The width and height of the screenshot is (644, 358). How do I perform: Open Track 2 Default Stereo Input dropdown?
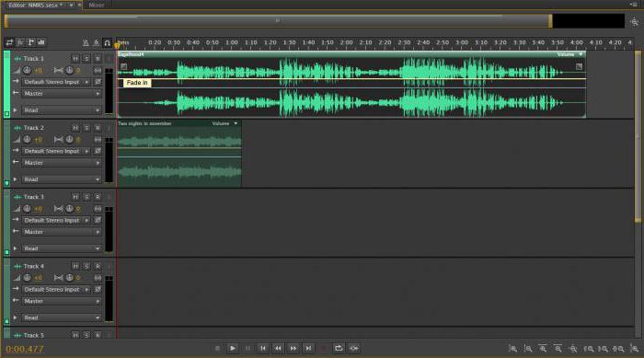tap(56, 151)
